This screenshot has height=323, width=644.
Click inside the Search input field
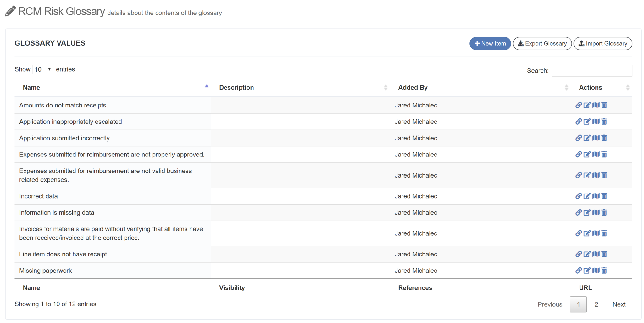coord(591,70)
